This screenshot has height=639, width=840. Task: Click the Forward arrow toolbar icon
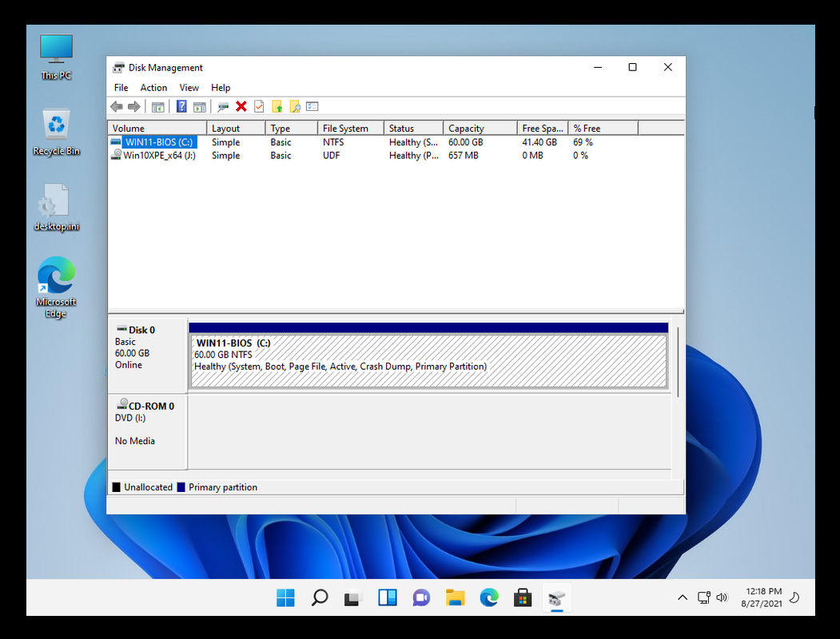134,106
